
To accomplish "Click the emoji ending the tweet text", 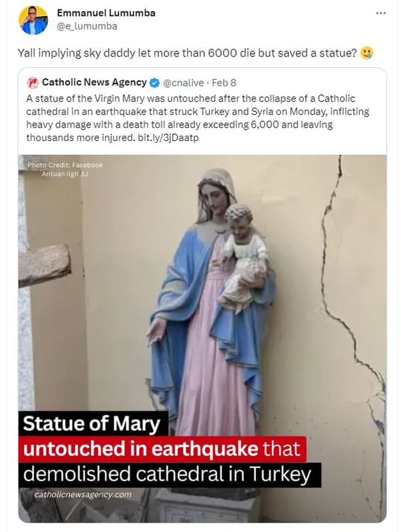I will (367, 53).
